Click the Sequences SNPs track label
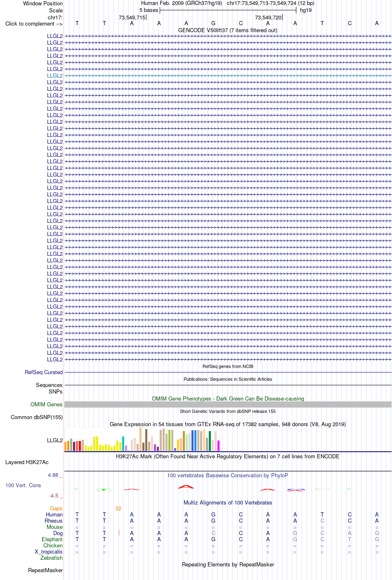This screenshot has width=392, height=580. pos(49,388)
